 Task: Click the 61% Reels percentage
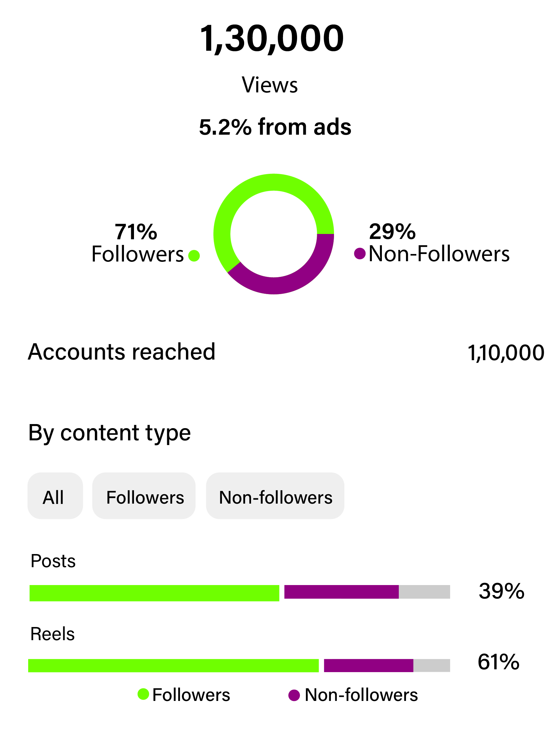(x=498, y=662)
